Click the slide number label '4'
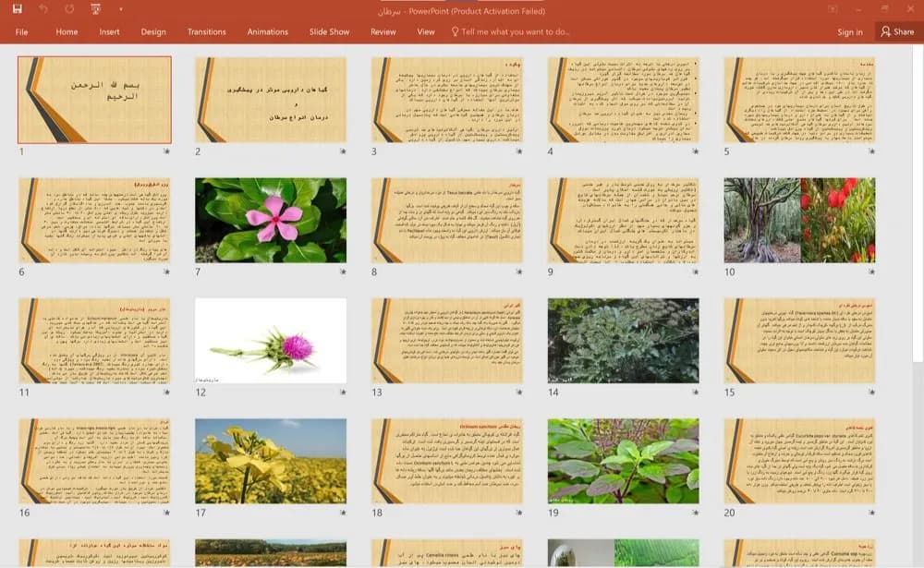924x568 pixels. point(551,151)
